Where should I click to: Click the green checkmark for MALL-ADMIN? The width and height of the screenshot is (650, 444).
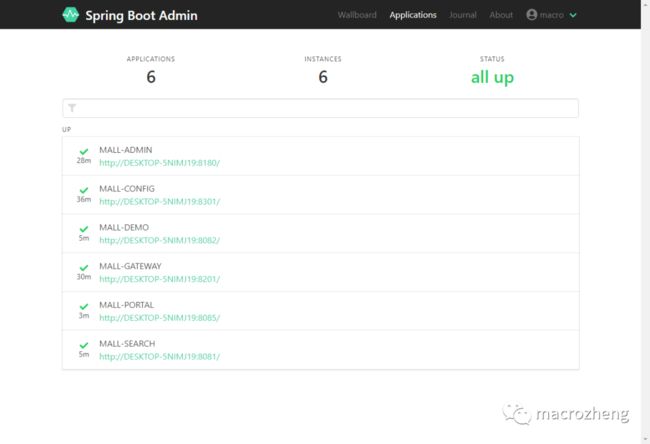(x=84, y=152)
